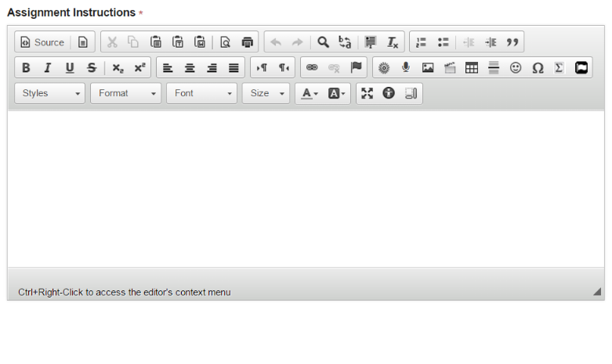
Task: Toggle Superscript formatting
Action: pos(139,68)
